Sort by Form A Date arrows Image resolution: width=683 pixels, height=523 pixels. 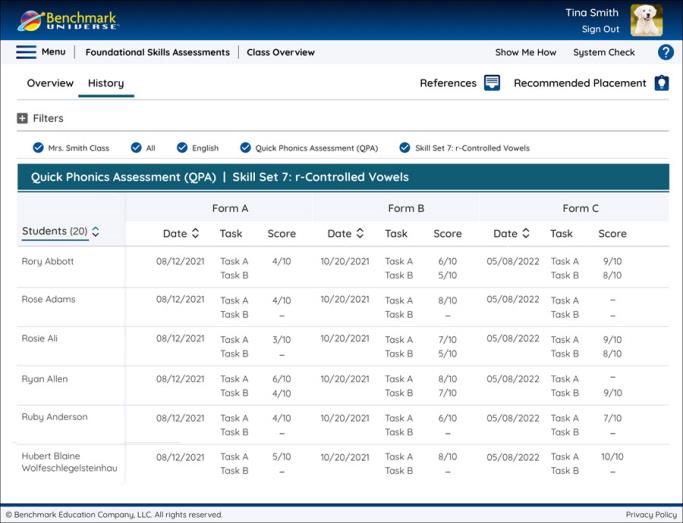click(196, 233)
